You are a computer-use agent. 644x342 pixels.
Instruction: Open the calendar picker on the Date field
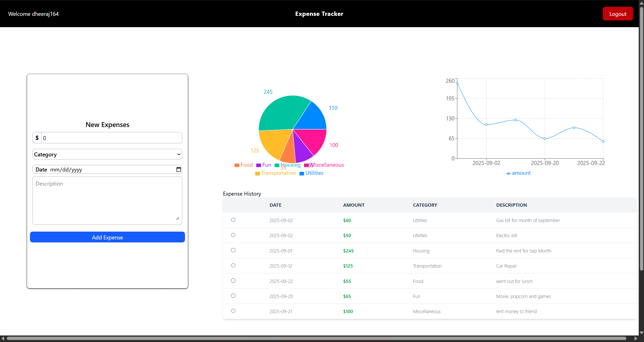[178, 169]
